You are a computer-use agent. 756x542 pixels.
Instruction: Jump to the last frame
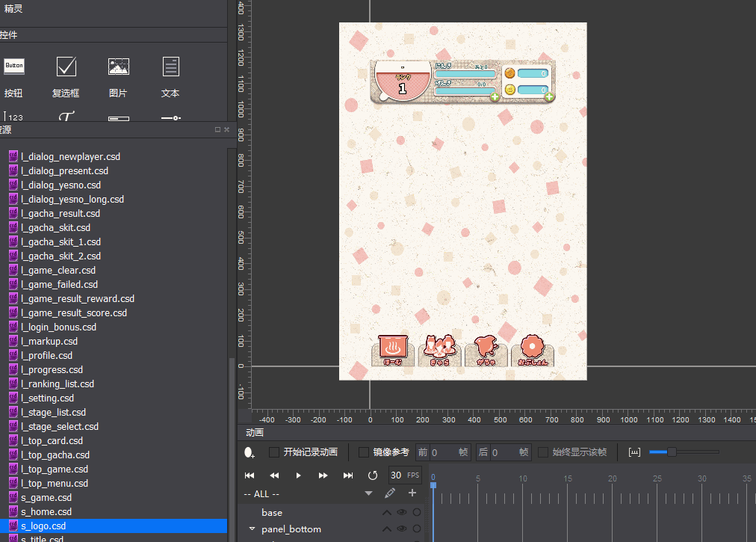(x=348, y=475)
